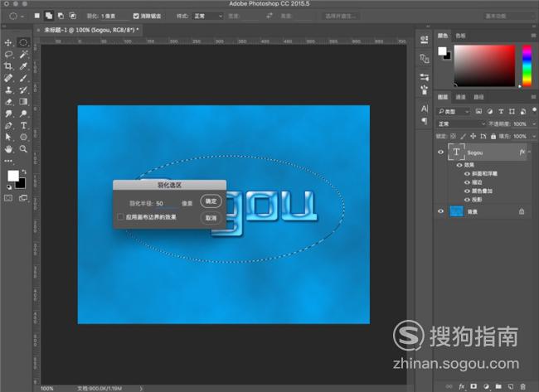Filter layers by adjustment layers icon
The image size is (539, 392).
490,111
